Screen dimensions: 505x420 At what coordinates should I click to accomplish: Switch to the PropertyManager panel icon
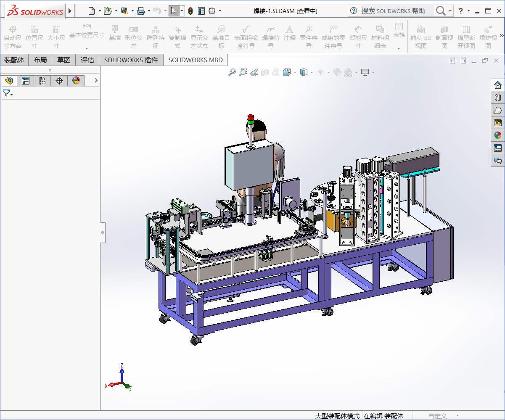(x=26, y=81)
